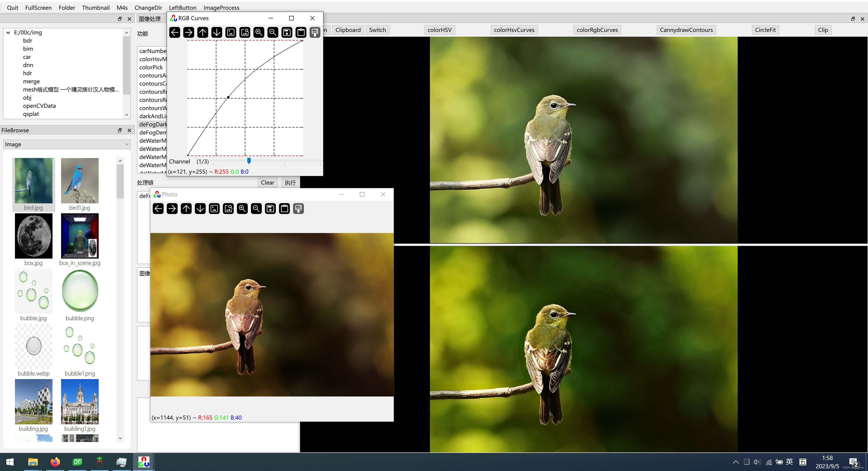Click the zoom-out magnifier in Photo window
Viewport: 868px width, 471px height.
(256, 209)
